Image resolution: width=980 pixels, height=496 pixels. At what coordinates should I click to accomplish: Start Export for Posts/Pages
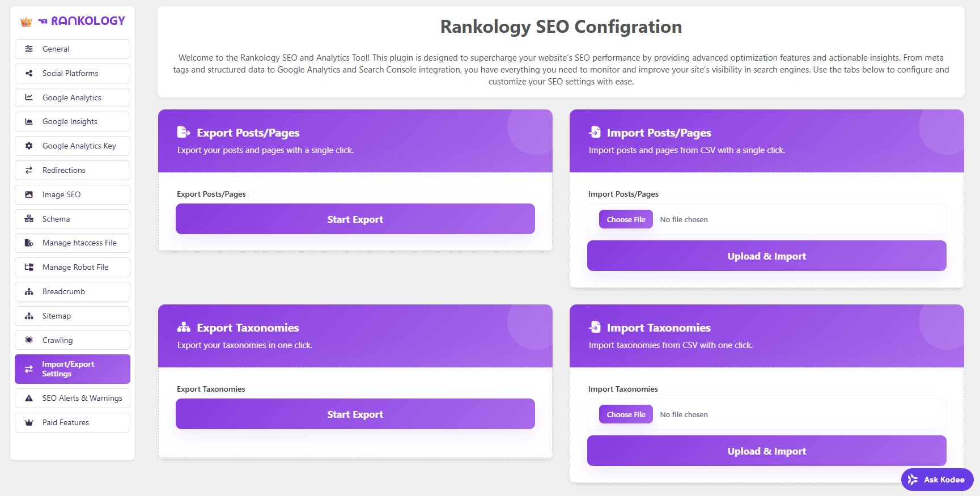pyautogui.click(x=355, y=219)
